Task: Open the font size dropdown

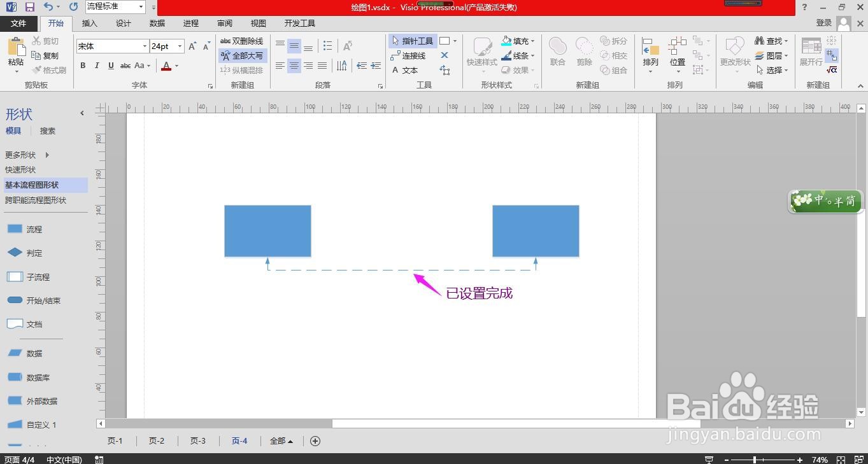Action: 180,46
